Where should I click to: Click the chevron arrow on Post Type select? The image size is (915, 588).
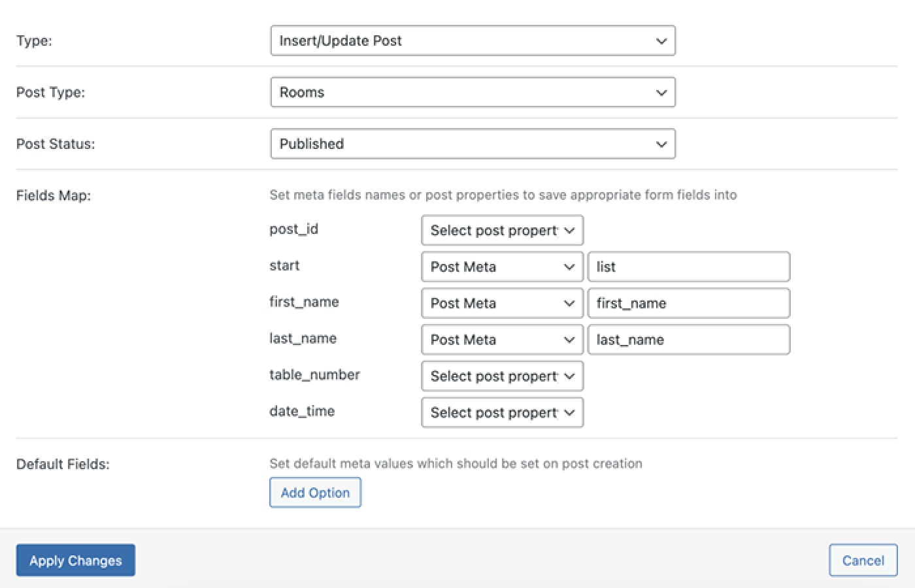[661, 93]
